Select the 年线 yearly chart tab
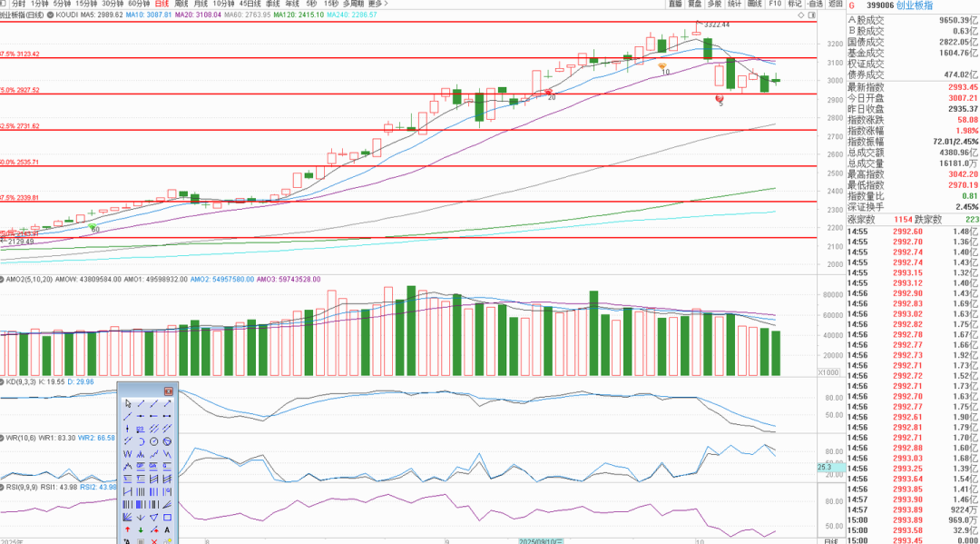This screenshot has width=980, height=544. [x=292, y=4]
